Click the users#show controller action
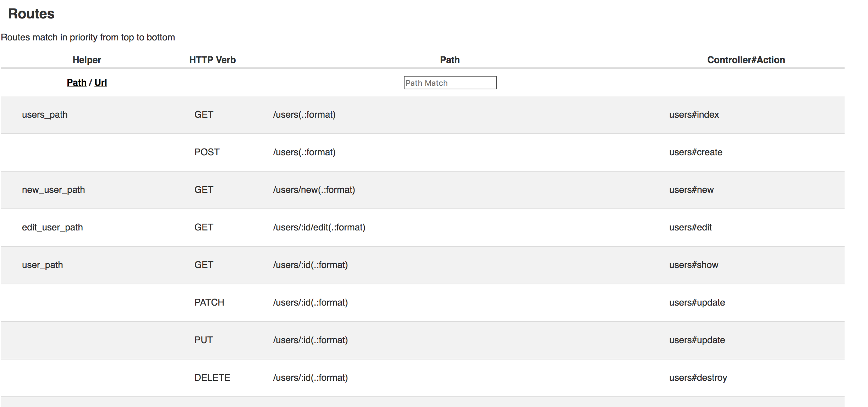The width and height of the screenshot is (868, 407). coord(694,265)
